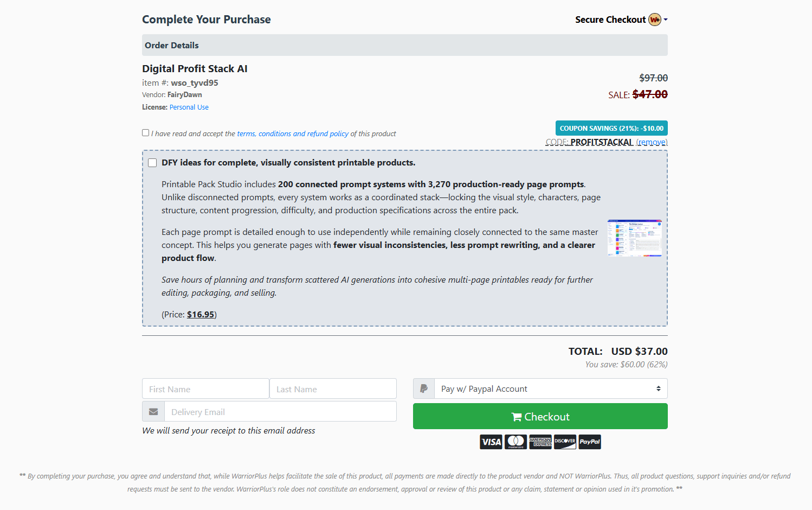Tick the DFY ideas printable products checkbox
812x510 pixels.
click(x=152, y=163)
